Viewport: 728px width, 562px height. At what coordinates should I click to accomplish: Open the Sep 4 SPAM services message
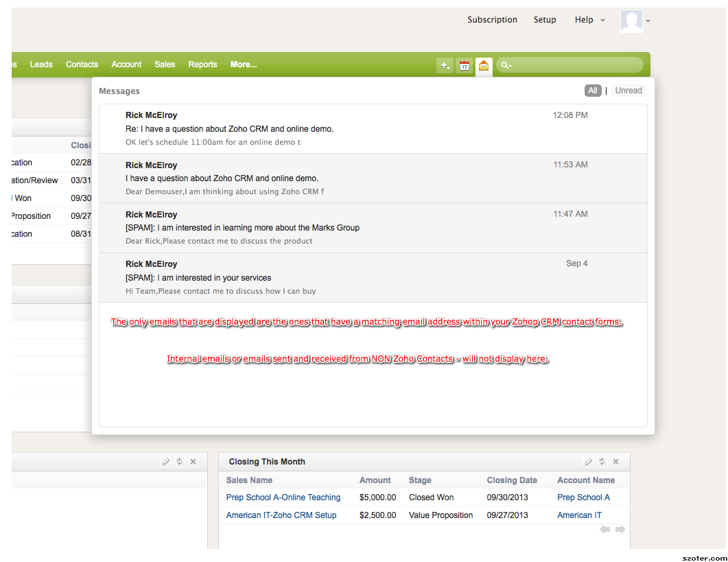tap(373, 277)
